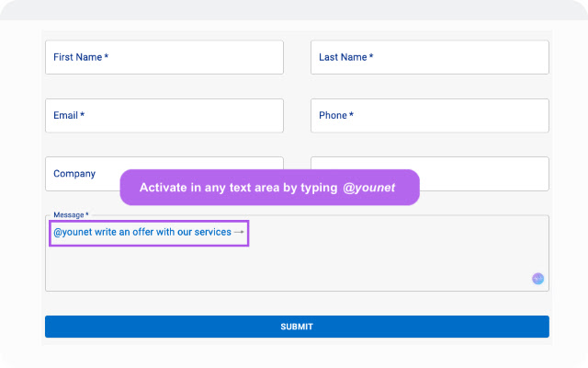Focus the First Name input field
Screen dimensions: 588x368
click(164, 57)
